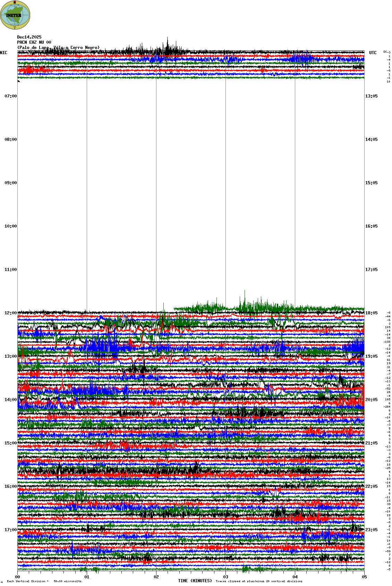Select the 15:00 local time label
Image resolution: width=392 pixels, height=586 pixels.
click(10, 443)
